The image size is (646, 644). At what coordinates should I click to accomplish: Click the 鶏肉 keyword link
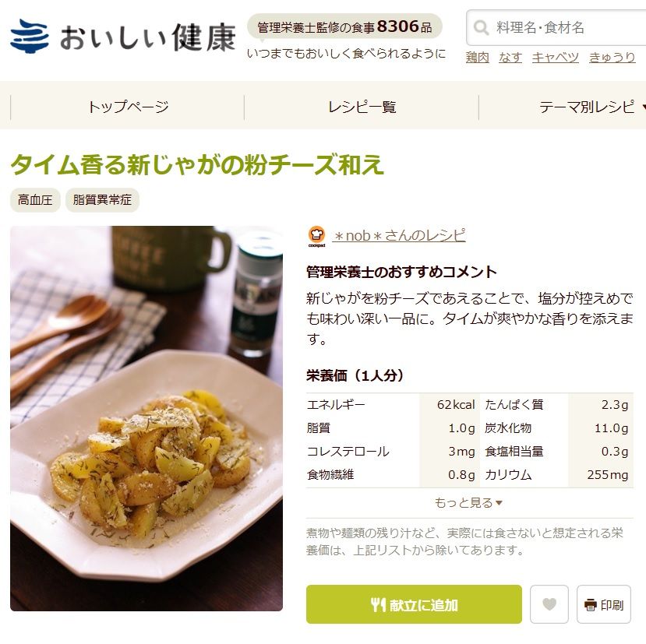478,57
